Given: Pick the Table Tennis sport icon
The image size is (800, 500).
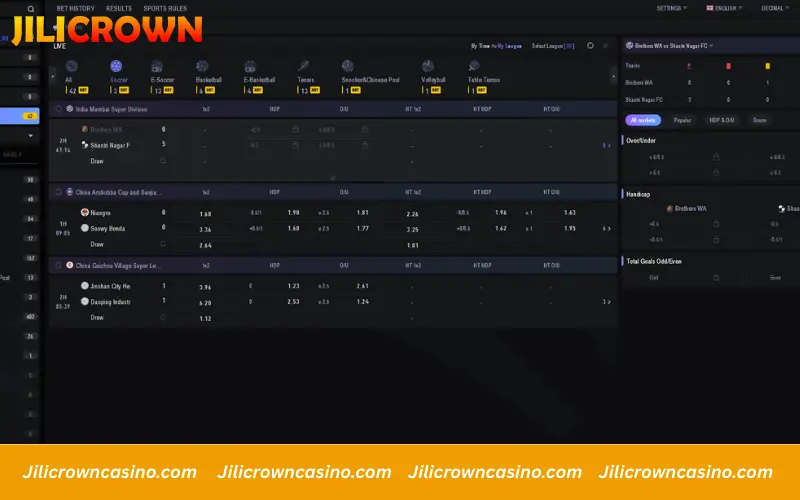Looking at the screenshot, I should [x=475, y=67].
